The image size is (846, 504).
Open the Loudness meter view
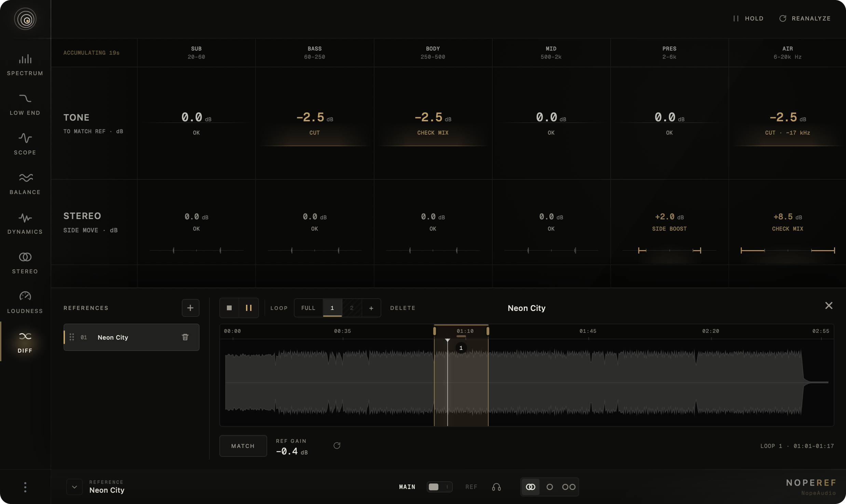pyautogui.click(x=25, y=303)
